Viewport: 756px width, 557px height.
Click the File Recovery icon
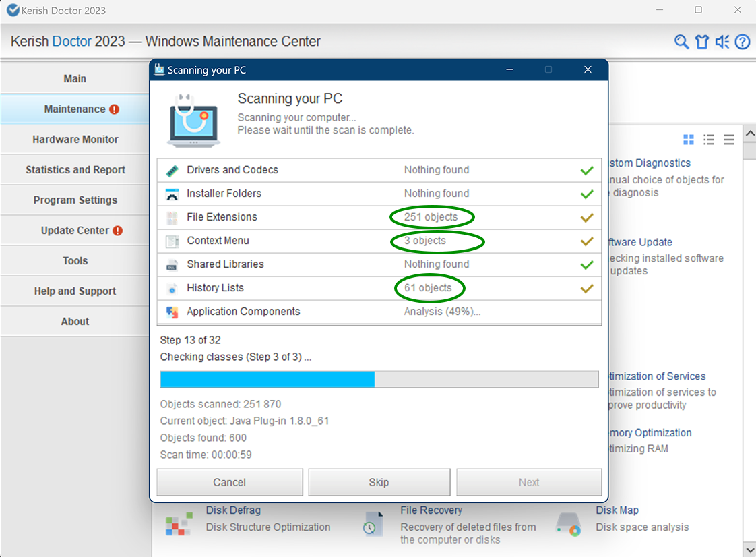pyautogui.click(x=374, y=524)
